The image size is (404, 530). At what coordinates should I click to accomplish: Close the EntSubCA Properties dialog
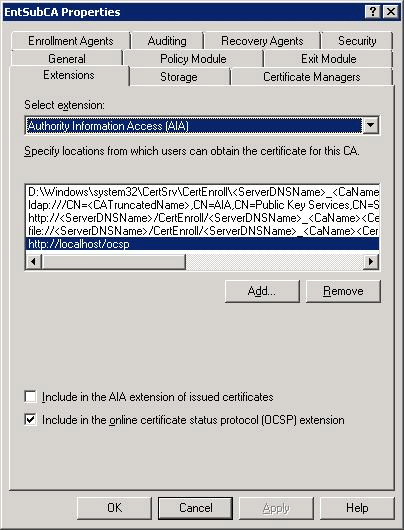pyautogui.click(x=390, y=12)
